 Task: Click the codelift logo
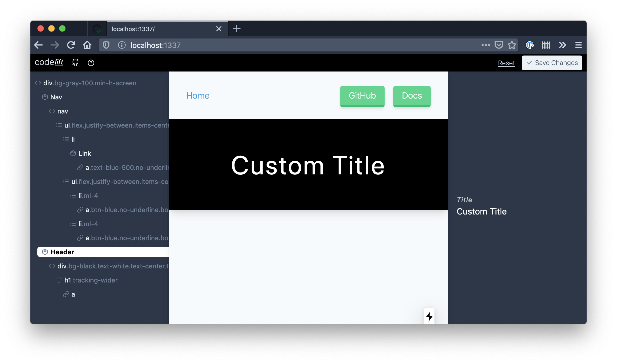tap(49, 62)
